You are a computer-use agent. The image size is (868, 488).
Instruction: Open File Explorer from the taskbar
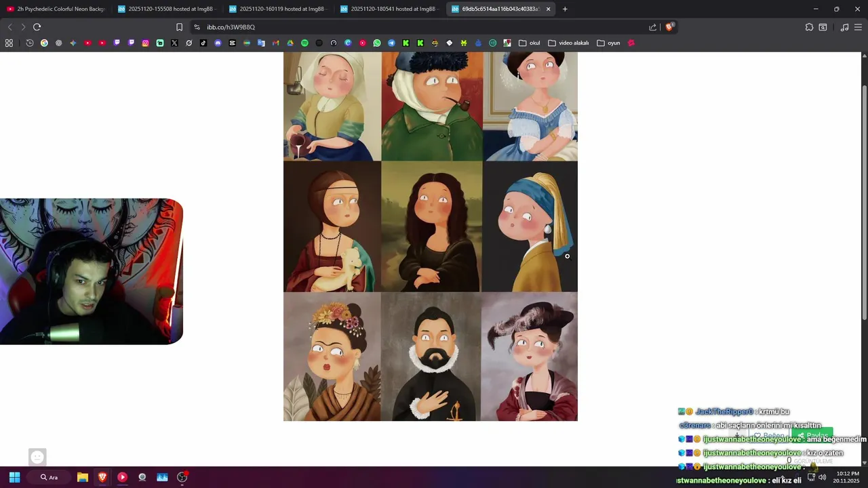coord(82,477)
